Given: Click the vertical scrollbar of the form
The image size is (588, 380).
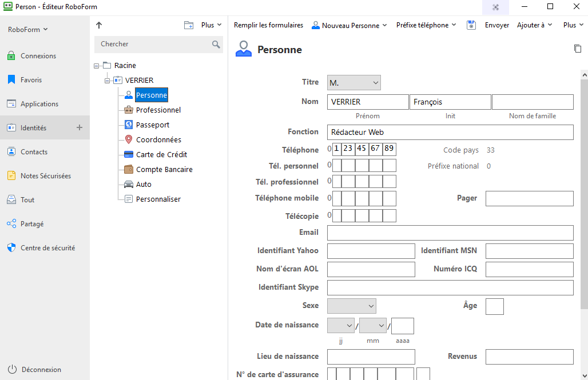Looking at the screenshot, I should (x=584, y=194).
